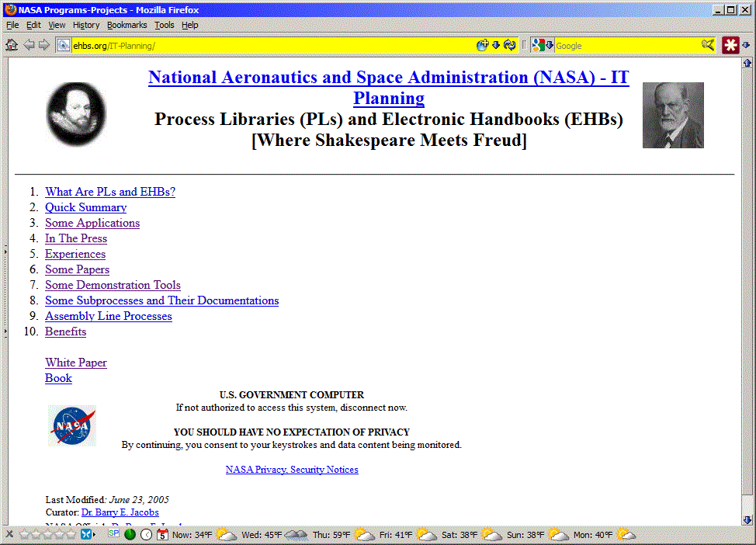Click the Freud portrait image
This screenshot has width=756, height=545.
(x=673, y=115)
